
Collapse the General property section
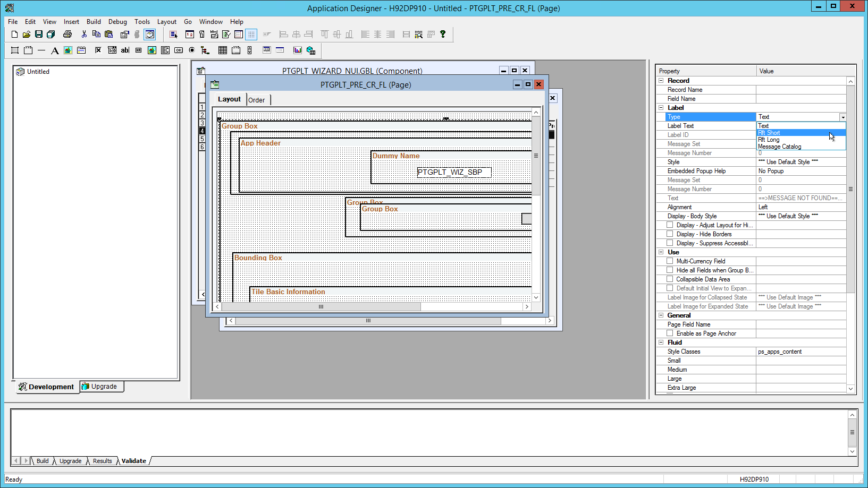point(661,315)
